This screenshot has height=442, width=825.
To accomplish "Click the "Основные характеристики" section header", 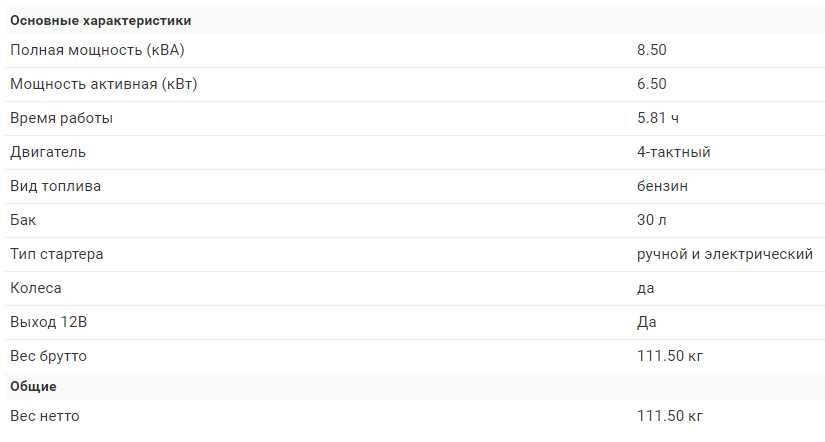I will 101,20.
